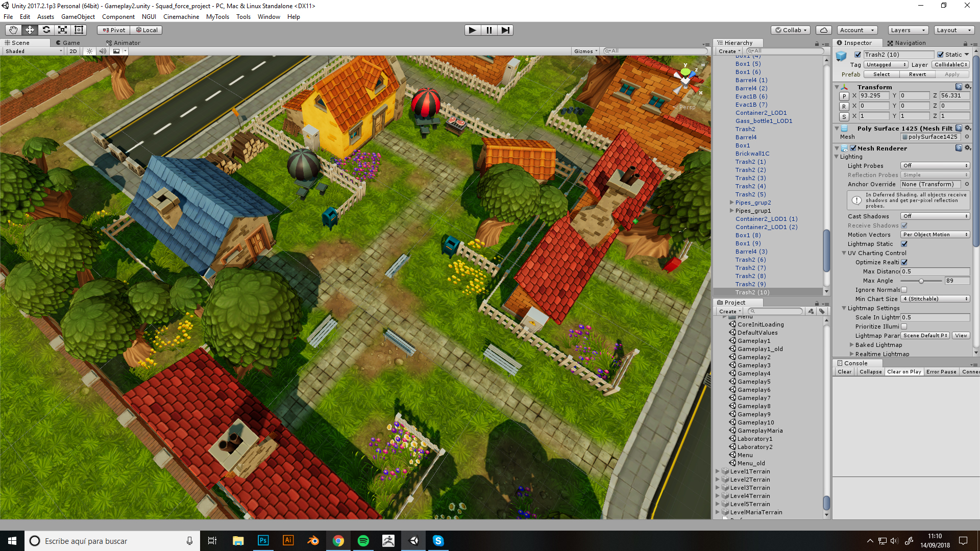The image size is (980, 551).
Task: Open Collab button
Action: point(791,30)
